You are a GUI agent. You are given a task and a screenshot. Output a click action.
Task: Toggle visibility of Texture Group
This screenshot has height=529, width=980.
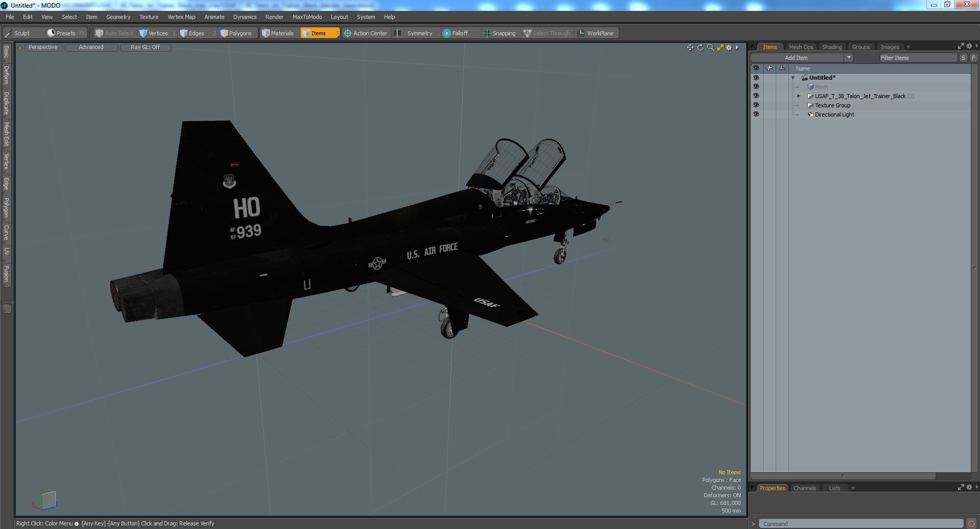click(x=756, y=105)
